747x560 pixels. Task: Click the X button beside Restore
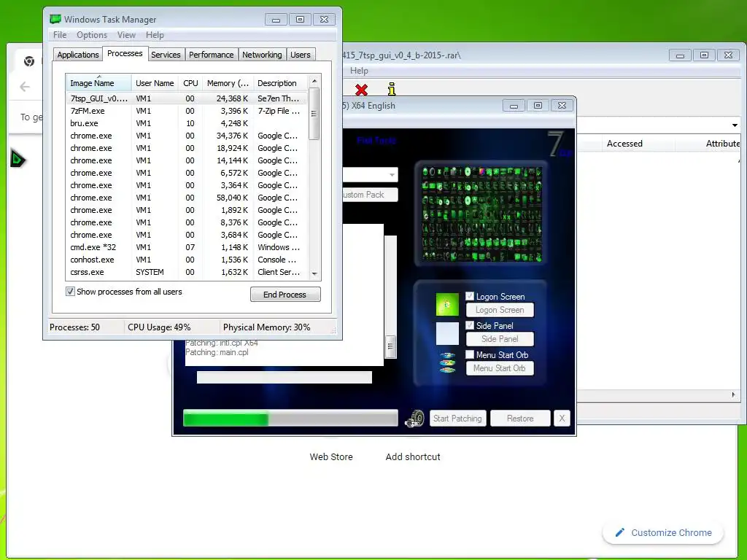(x=562, y=419)
